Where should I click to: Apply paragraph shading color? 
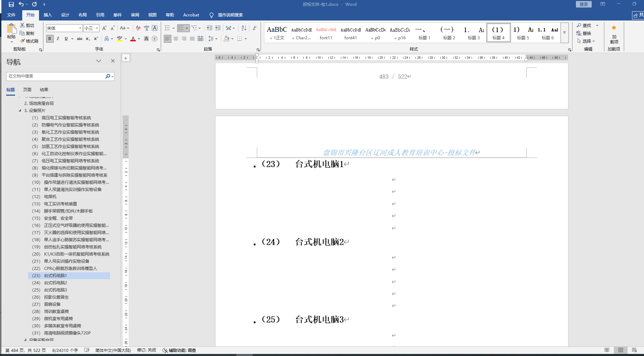pyautogui.click(x=226, y=39)
